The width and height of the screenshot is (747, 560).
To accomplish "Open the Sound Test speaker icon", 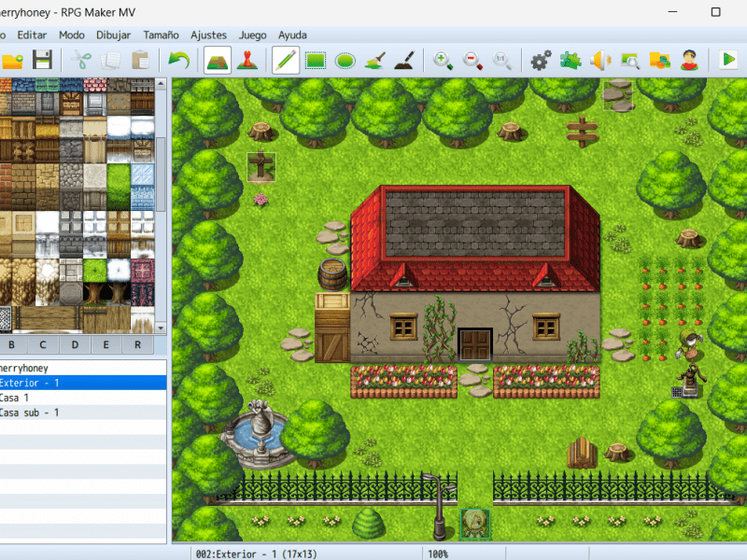I will [x=601, y=61].
